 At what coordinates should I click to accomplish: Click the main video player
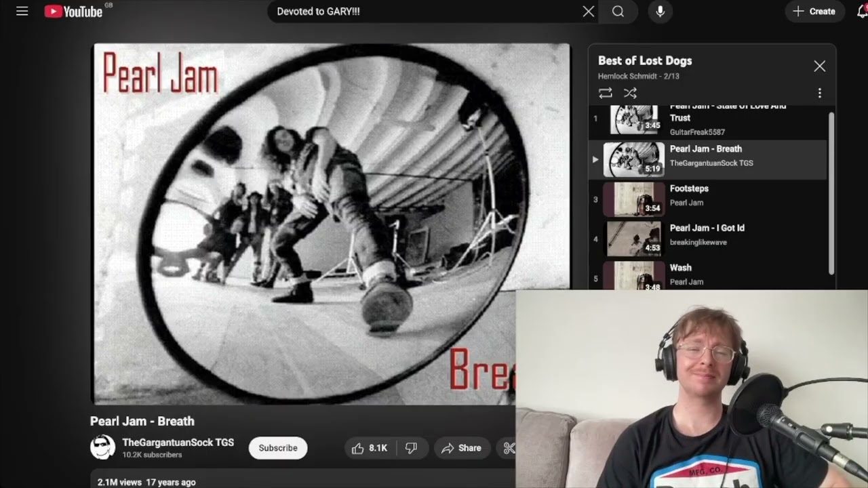331,224
